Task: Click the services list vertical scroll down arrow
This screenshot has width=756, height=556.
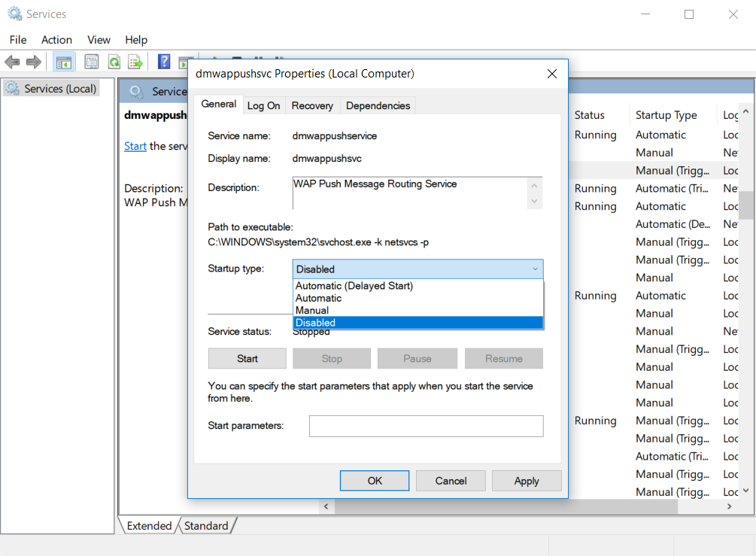Action: pyautogui.click(x=746, y=491)
